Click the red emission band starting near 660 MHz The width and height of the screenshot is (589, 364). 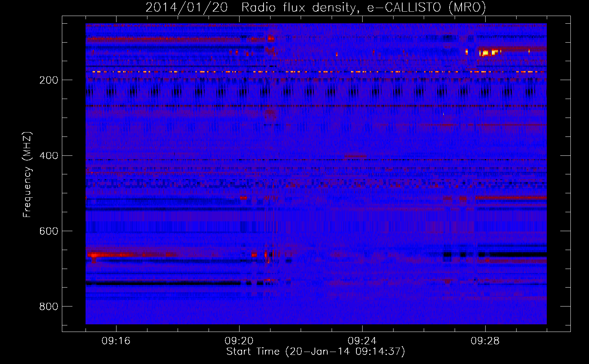coord(131,254)
